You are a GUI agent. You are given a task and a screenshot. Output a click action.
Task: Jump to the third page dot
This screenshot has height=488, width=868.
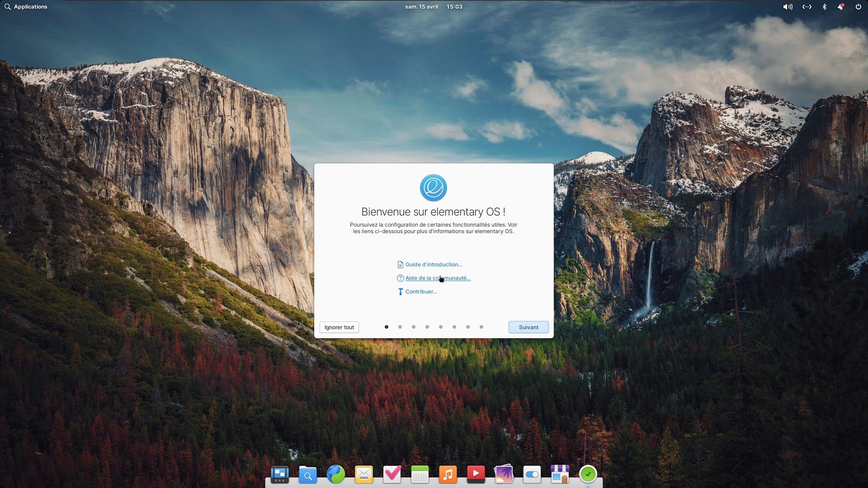414,327
